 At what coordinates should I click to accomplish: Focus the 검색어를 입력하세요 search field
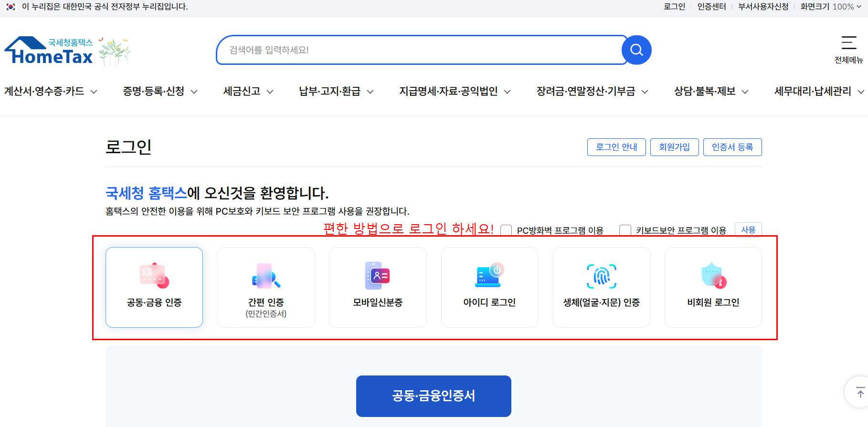click(x=420, y=50)
